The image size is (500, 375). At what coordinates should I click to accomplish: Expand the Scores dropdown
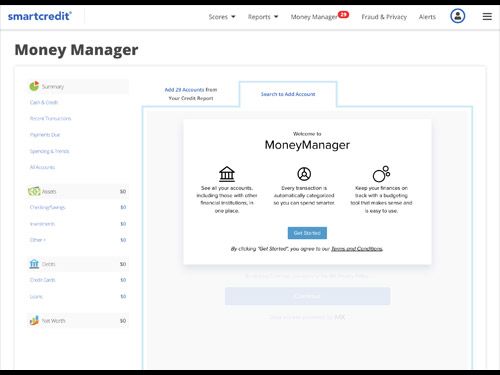[x=222, y=17]
